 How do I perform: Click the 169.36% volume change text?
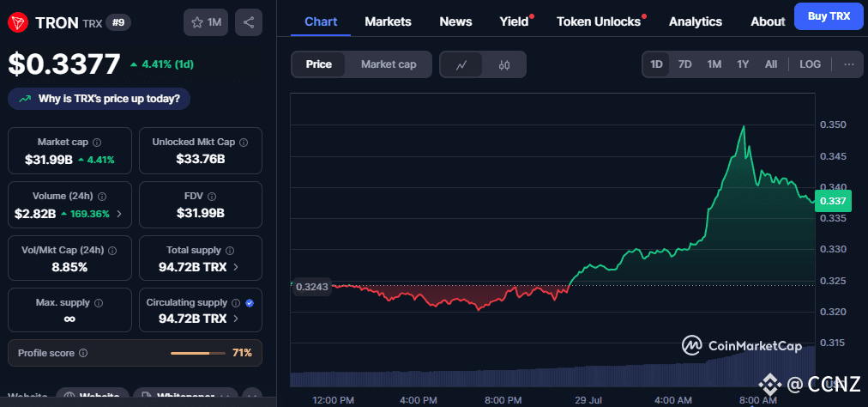[x=89, y=214]
